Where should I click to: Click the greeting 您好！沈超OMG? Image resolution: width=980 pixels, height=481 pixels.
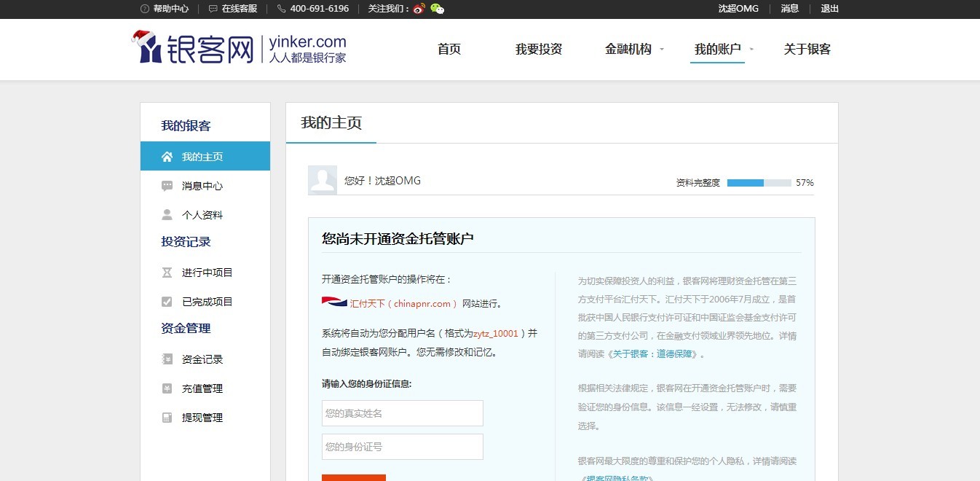tap(382, 181)
